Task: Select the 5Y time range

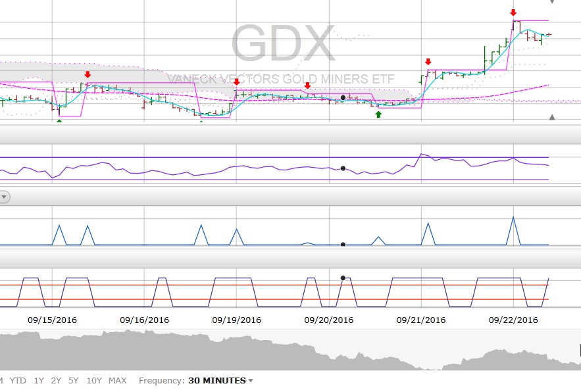Action: (74, 381)
